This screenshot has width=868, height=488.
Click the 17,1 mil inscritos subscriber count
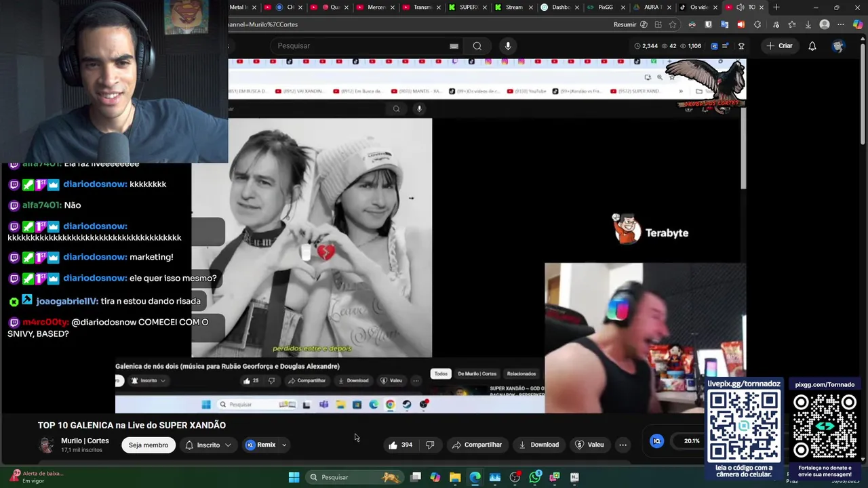point(81,450)
